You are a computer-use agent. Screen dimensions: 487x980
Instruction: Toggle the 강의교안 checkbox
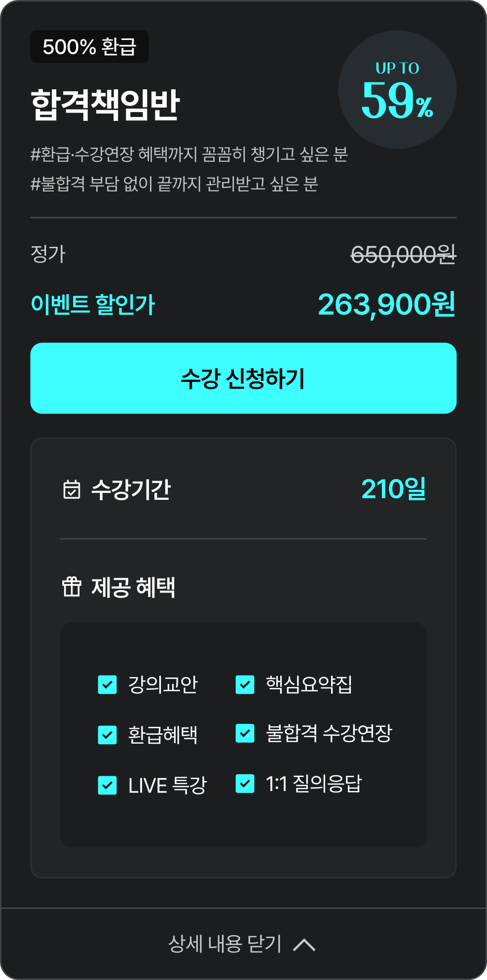(108, 684)
